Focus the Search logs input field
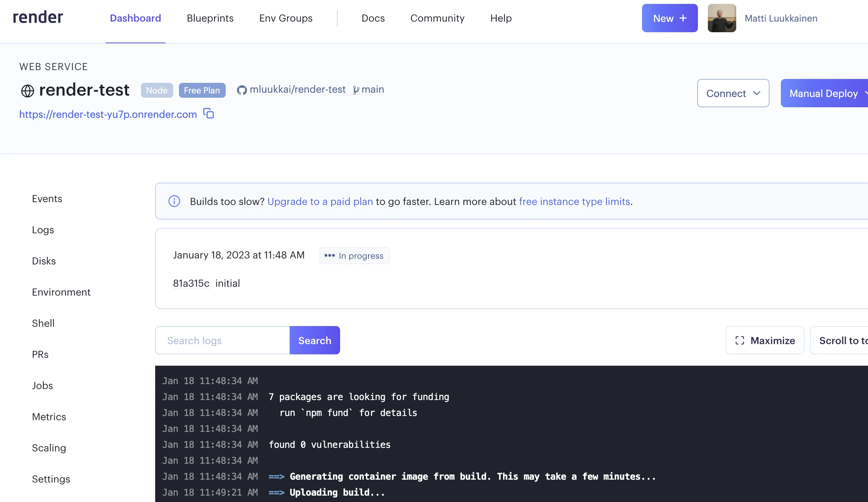Image resolution: width=868 pixels, height=502 pixels. click(x=222, y=340)
